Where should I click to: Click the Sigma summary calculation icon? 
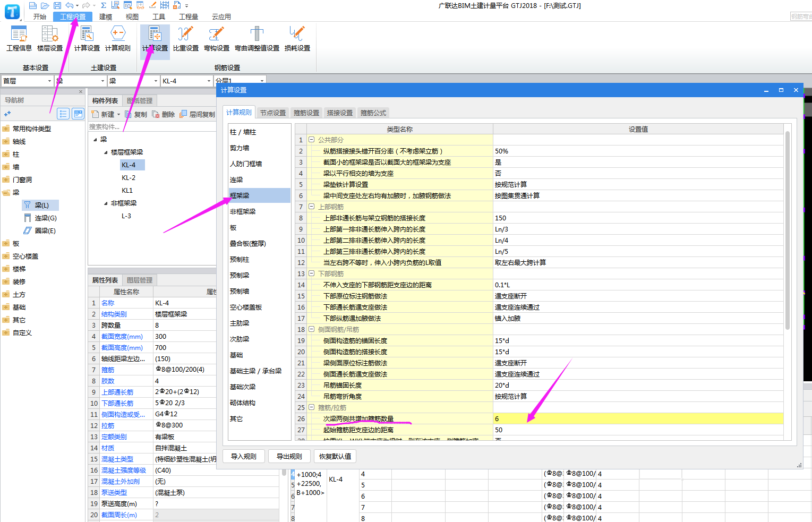(x=104, y=5)
